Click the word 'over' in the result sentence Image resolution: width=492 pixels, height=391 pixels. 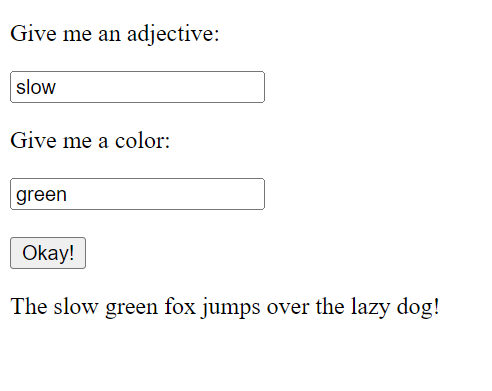(x=288, y=308)
